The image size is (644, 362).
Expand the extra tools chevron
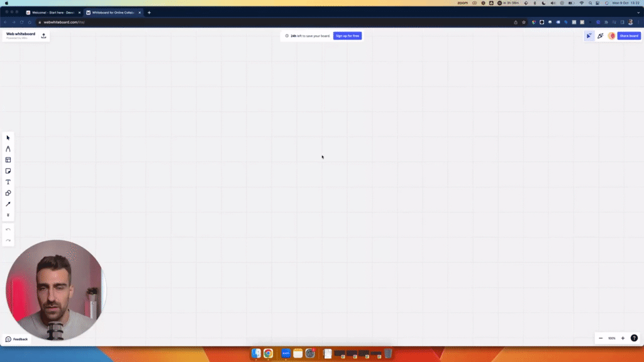8,214
